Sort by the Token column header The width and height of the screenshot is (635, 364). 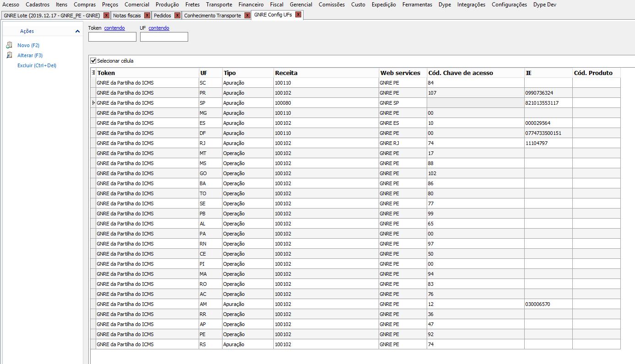[x=147, y=73]
